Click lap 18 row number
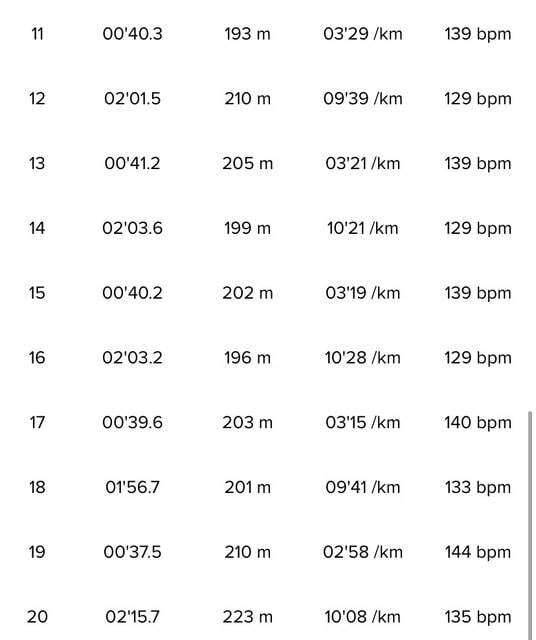This screenshot has width=536, height=640. [x=37, y=487]
